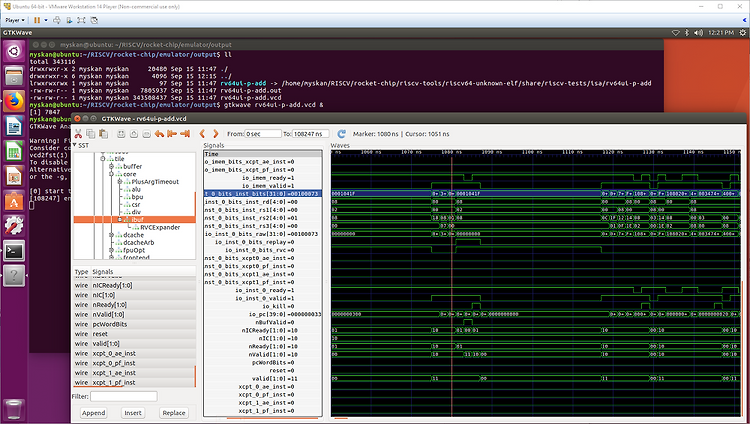Click the red marker line in waveform
The height and width of the screenshot is (424, 750).
pos(452,287)
